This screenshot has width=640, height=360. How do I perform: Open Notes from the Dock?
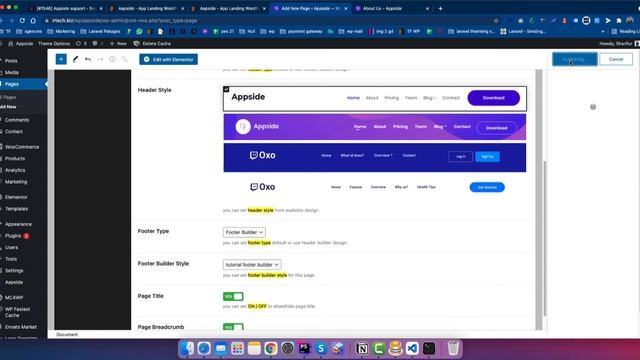coord(254,349)
